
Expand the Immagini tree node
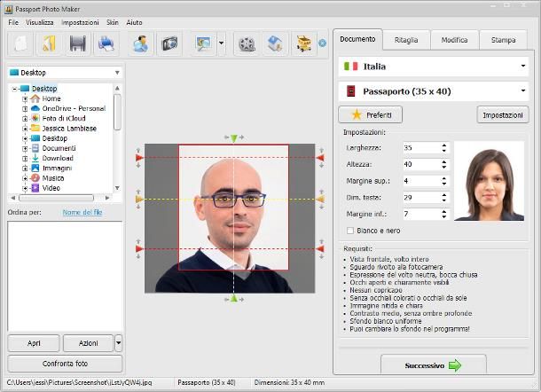25,169
